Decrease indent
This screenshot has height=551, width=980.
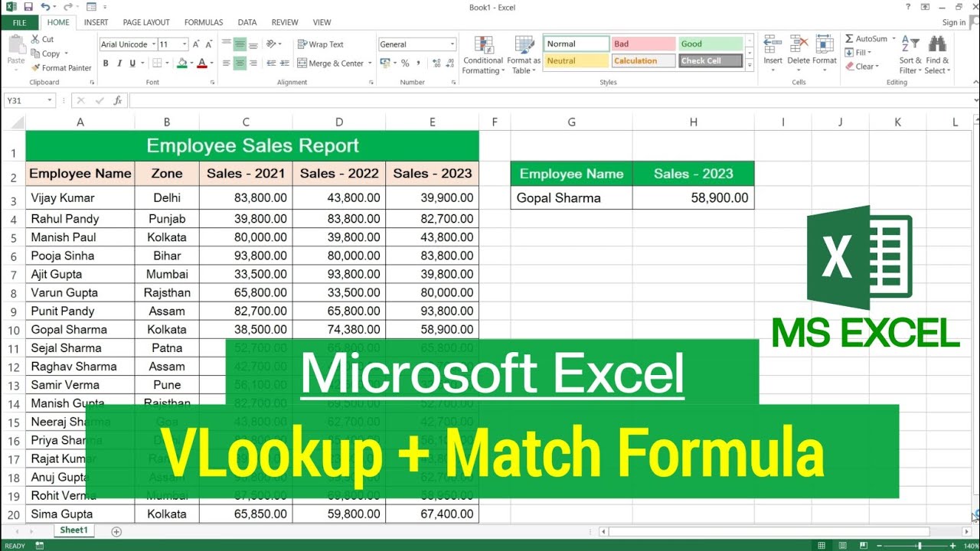270,64
